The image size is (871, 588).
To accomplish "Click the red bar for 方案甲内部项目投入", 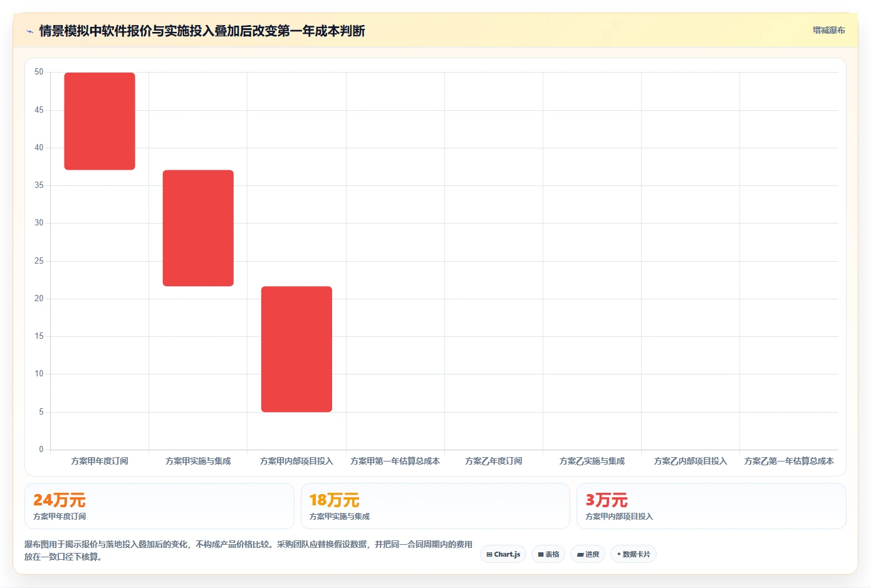I will (296, 349).
